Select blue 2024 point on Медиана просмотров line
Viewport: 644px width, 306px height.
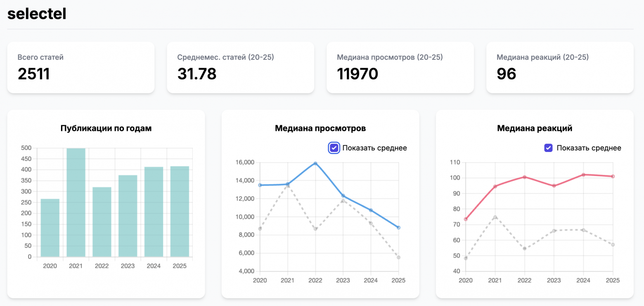[x=371, y=210]
